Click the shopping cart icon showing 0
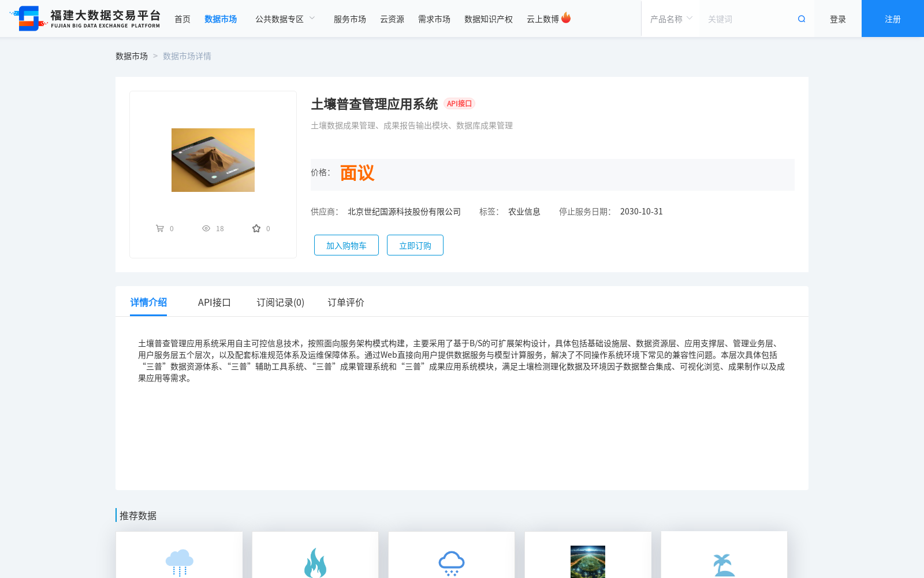This screenshot has width=924, height=578. click(x=160, y=228)
